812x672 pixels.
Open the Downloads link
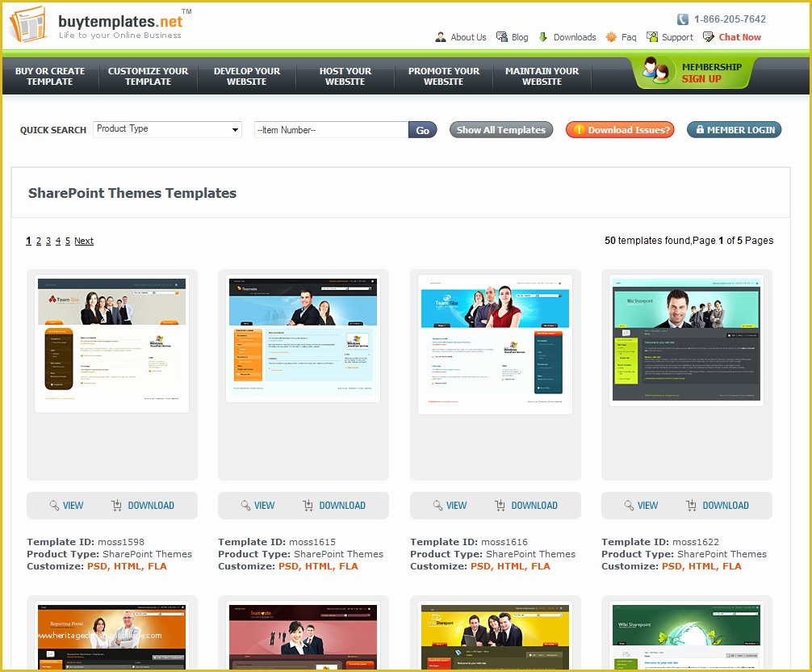pyautogui.click(x=575, y=37)
